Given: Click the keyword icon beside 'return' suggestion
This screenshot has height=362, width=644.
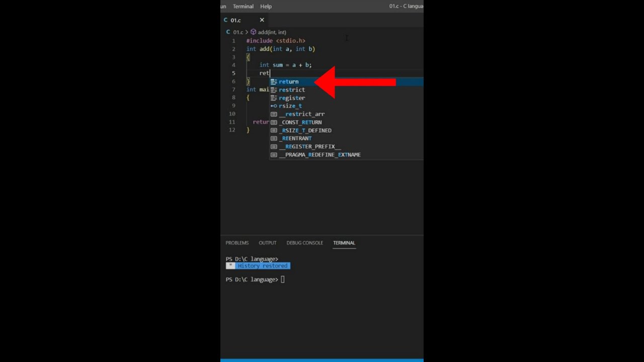Looking at the screenshot, I should 274,81.
